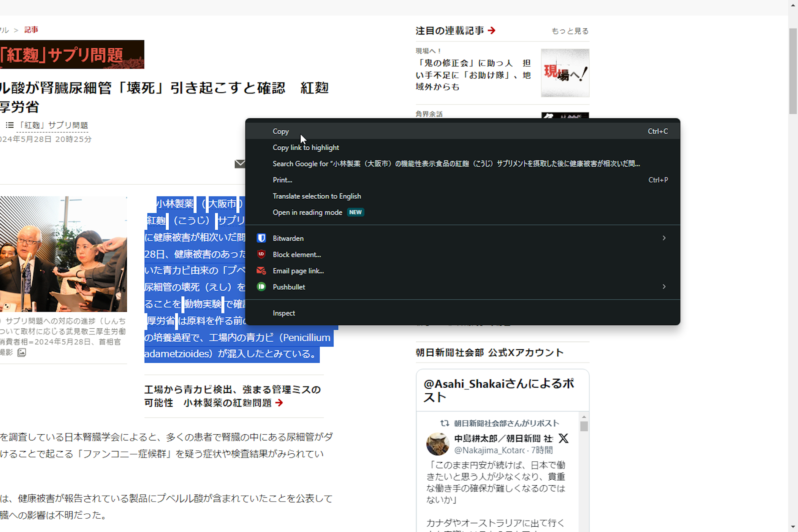
Task: Click the 「紅麹」サプリ問題 red banner
Action: coord(72,54)
